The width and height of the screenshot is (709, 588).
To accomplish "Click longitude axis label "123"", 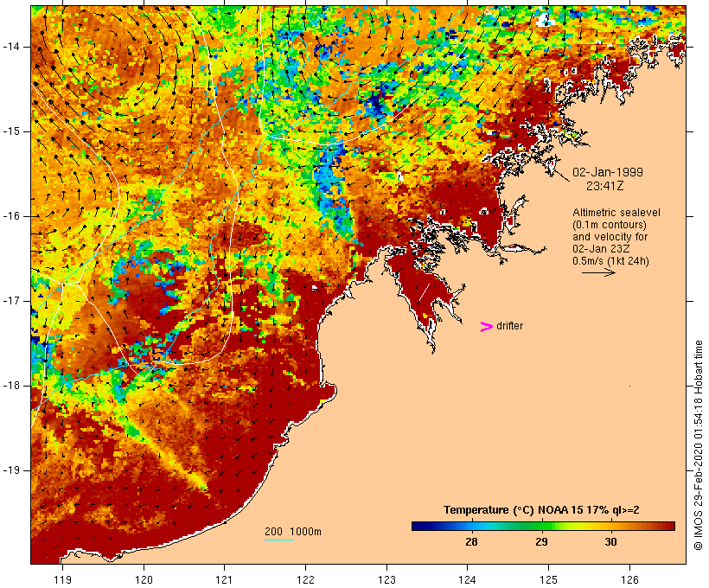I will pyautogui.click(x=386, y=579).
